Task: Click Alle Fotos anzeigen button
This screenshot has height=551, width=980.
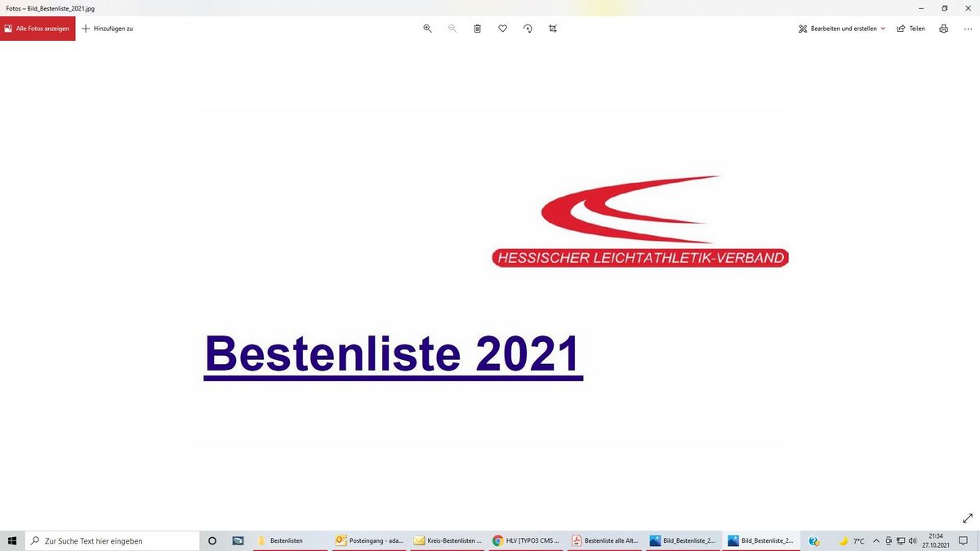Action: click(x=38, y=29)
